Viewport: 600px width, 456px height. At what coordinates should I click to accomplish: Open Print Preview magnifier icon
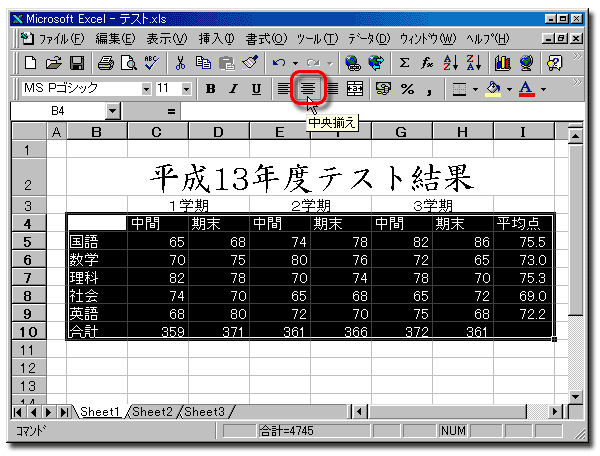click(x=129, y=63)
